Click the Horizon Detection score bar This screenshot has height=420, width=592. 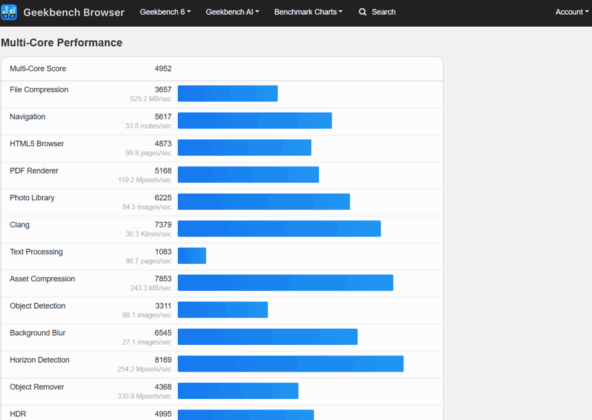click(291, 364)
